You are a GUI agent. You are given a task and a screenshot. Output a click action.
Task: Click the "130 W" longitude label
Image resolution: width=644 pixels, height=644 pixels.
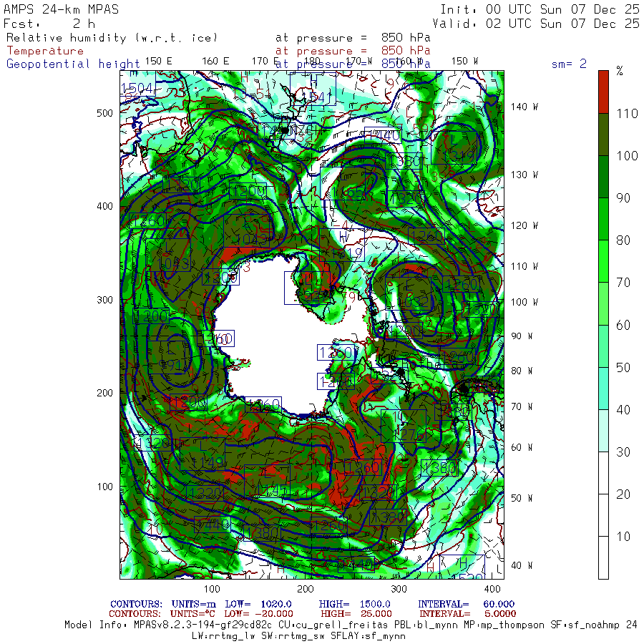[x=525, y=175]
